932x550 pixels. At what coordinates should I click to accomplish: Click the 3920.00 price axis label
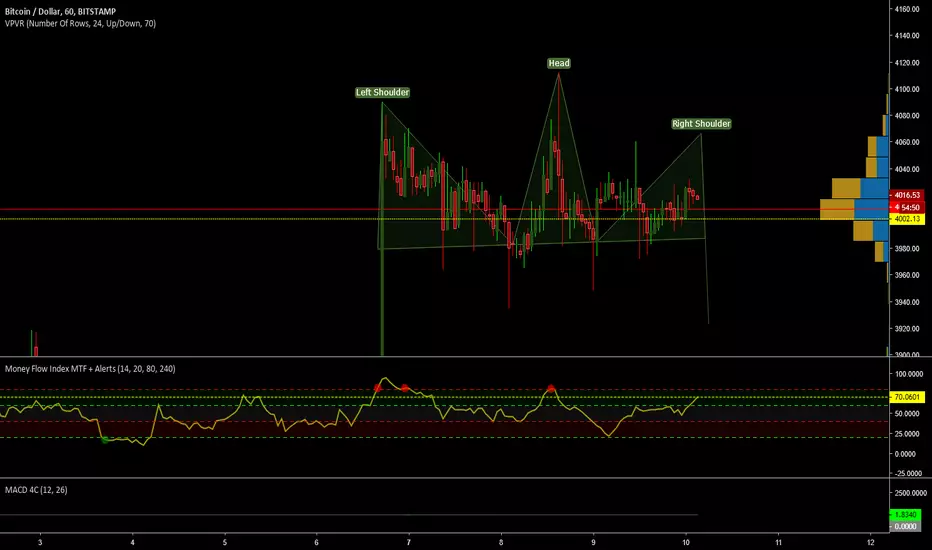coord(906,328)
